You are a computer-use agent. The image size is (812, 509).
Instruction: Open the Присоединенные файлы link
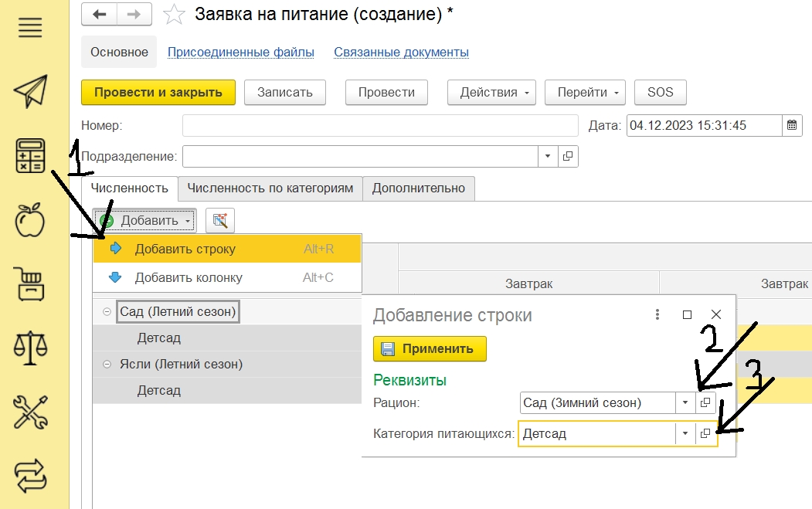tap(241, 53)
